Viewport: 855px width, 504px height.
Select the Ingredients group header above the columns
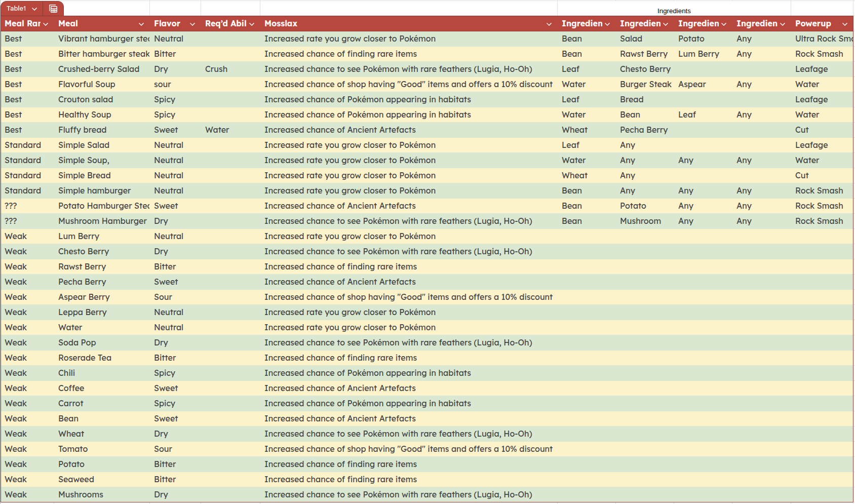point(674,11)
